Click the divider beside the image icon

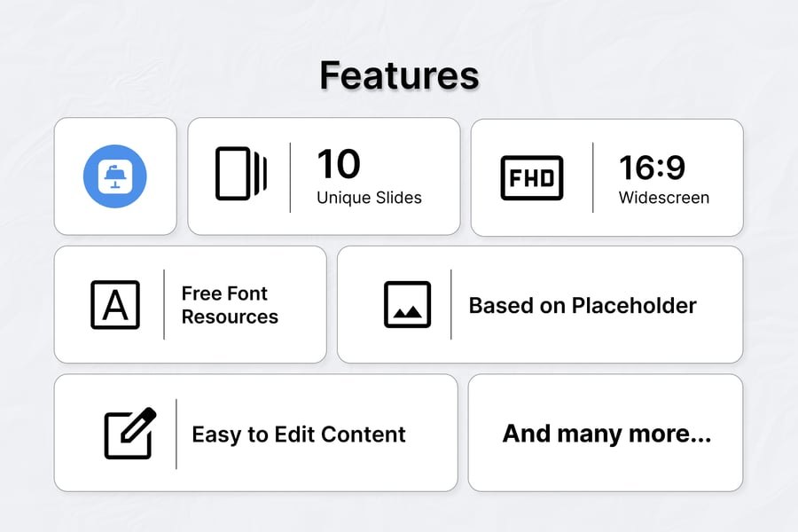pyautogui.click(x=451, y=304)
